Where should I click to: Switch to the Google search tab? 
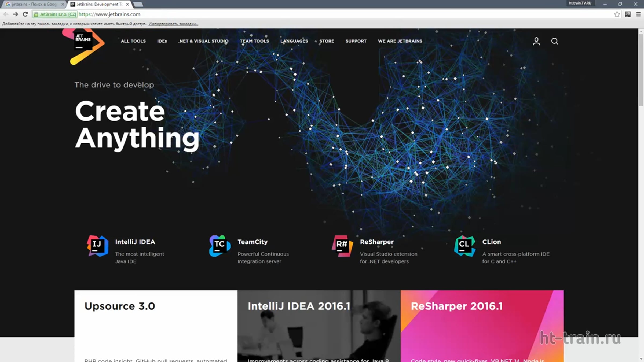click(x=34, y=4)
